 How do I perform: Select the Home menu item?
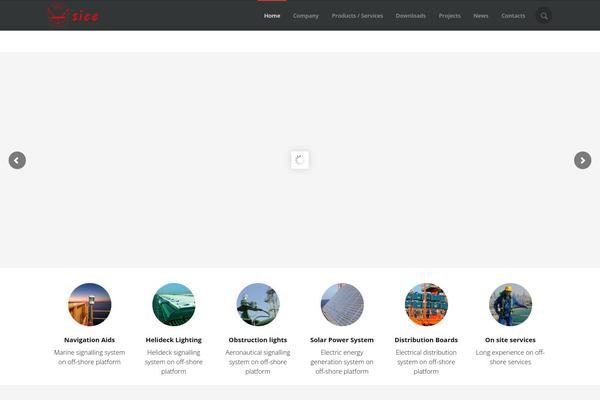pyautogui.click(x=272, y=16)
